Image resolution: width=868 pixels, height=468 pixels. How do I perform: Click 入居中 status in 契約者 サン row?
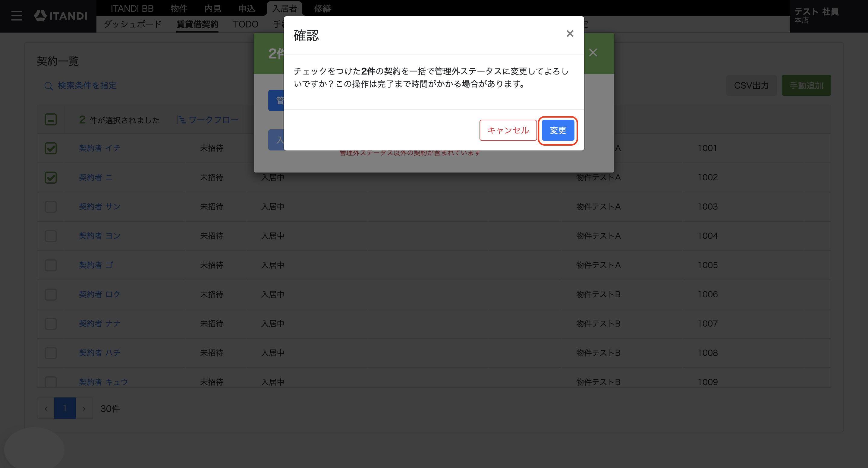pyautogui.click(x=272, y=206)
